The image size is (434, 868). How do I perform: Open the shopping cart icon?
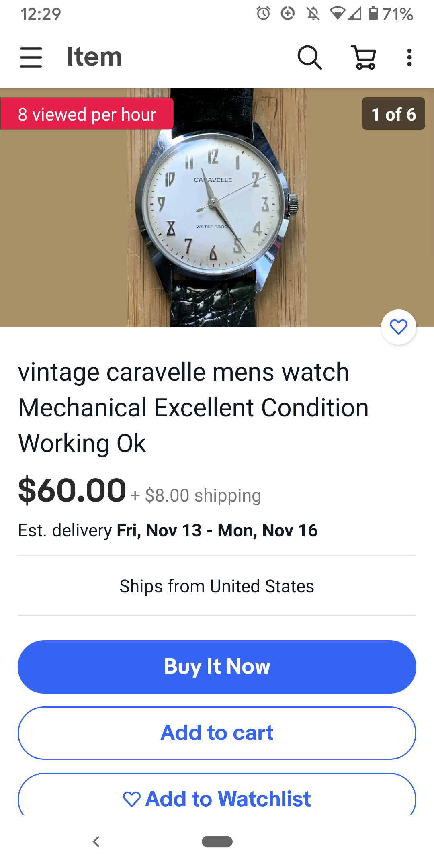point(364,57)
